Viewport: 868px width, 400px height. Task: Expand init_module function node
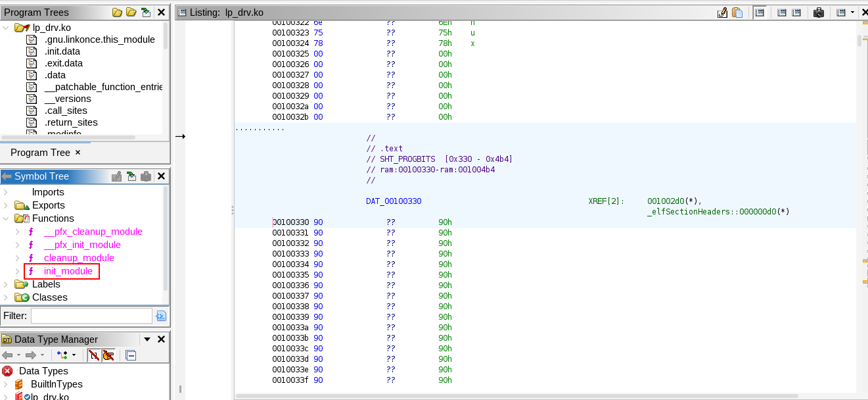[x=18, y=271]
